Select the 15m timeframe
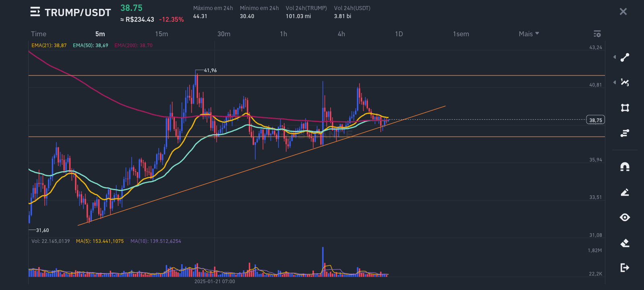This screenshot has height=290, width=644. [x=162, y=34]
